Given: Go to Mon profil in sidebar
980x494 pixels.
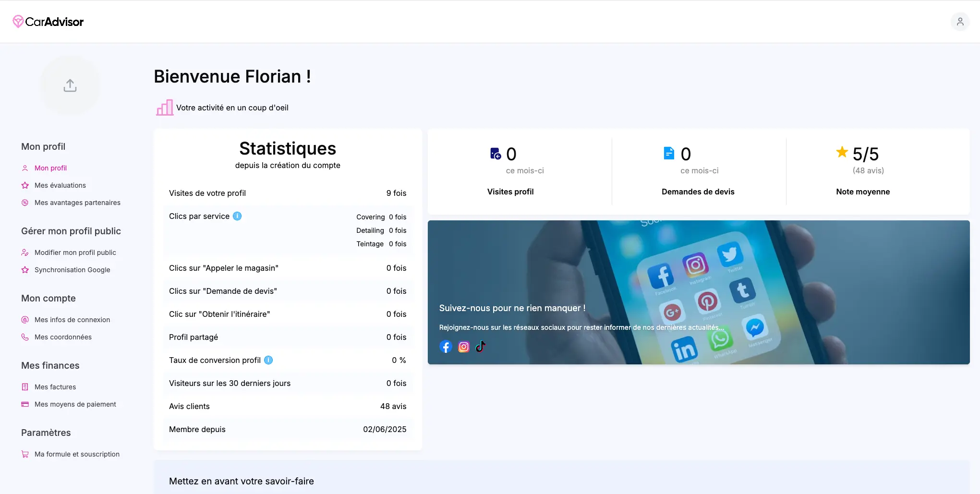Looking at the screenshot, I should tap(50, 168).
